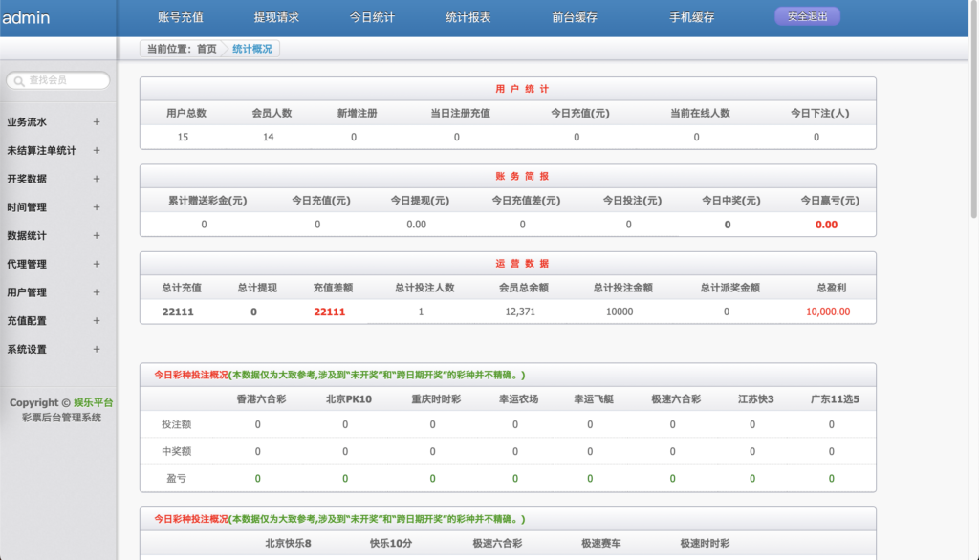Click the search magnifier icon in sidebar

pyautogui.click(x=19, y=81)
